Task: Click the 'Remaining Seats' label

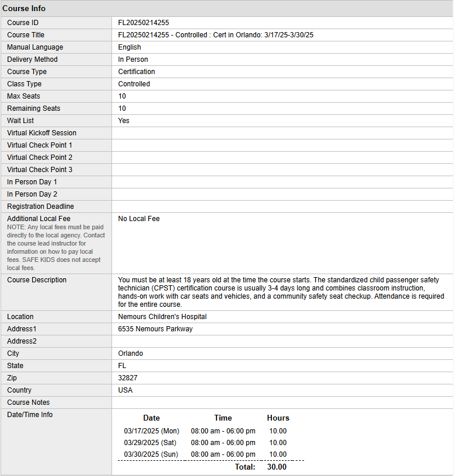Action: tap(34, 108)
